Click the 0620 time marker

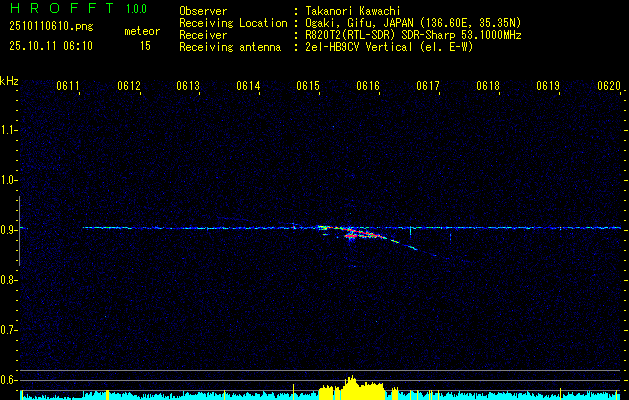pyautogui.click(x=609, y=86)
